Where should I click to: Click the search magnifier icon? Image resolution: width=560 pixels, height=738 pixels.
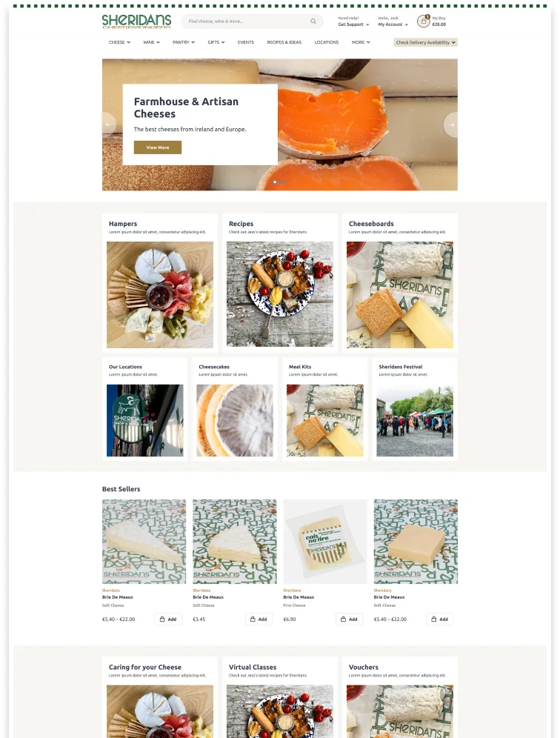(313, 21)
